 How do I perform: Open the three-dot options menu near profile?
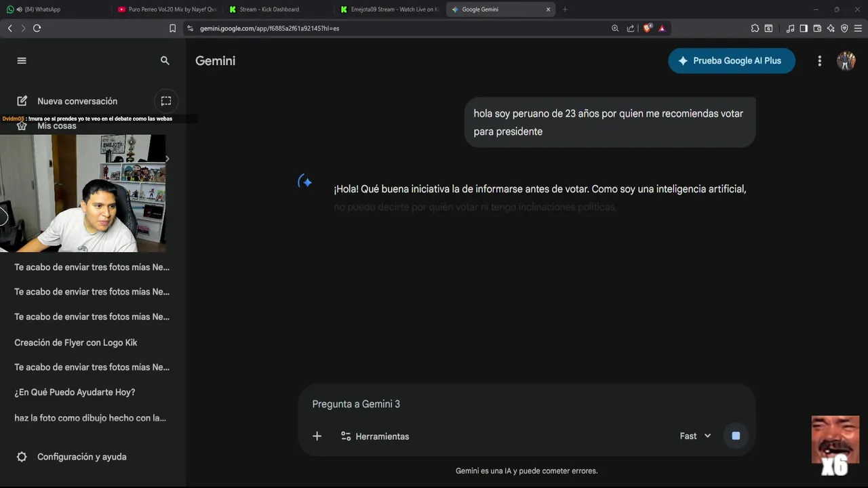[x=819, y=61]
